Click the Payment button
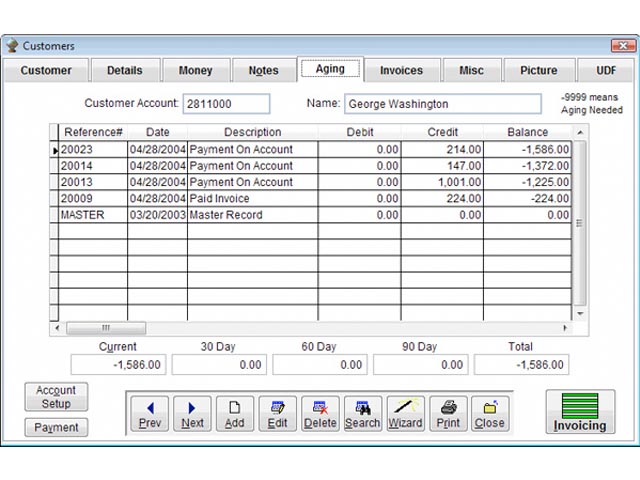 click(x=56, y=427)
